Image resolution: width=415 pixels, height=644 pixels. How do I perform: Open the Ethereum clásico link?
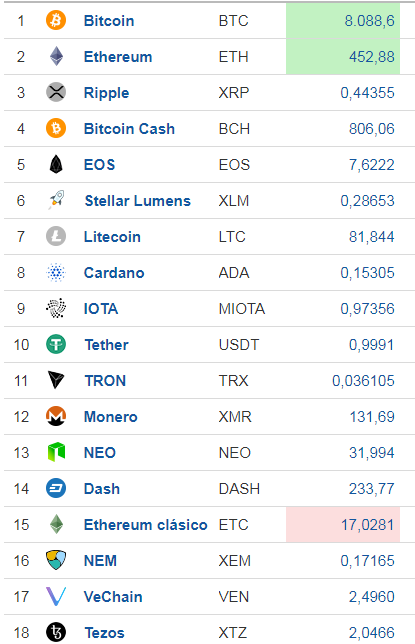click(145, 525)
